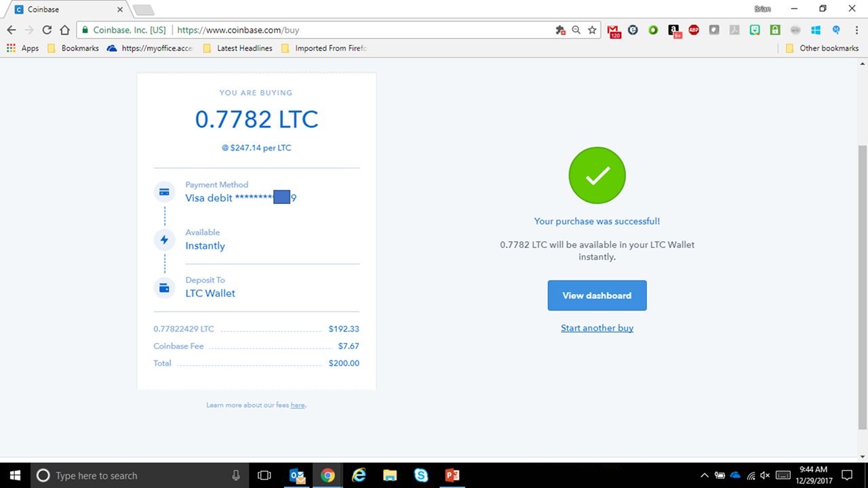Click the Start another buy link
This screenshot has height=488, width=868.
coord(597,328)
